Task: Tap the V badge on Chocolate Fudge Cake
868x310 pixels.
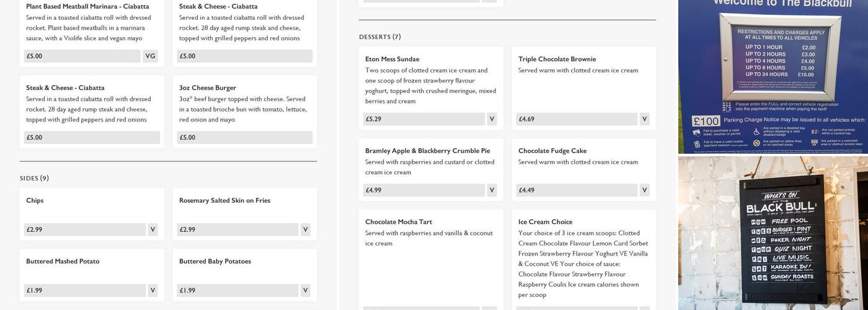Action: pyautogui.click(x=644, y=190)
